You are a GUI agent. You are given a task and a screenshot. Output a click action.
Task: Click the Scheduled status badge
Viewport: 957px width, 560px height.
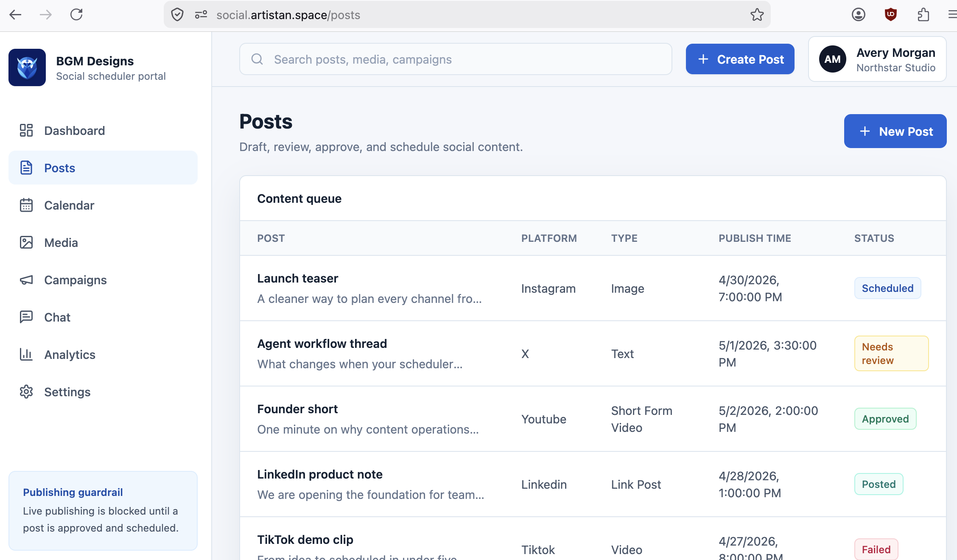point(887,288)
